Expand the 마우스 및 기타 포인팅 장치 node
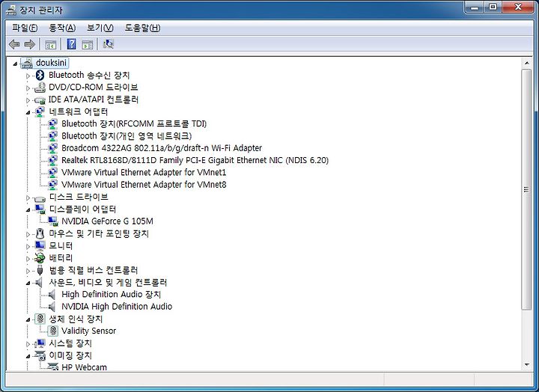 [x=28, y=234]
